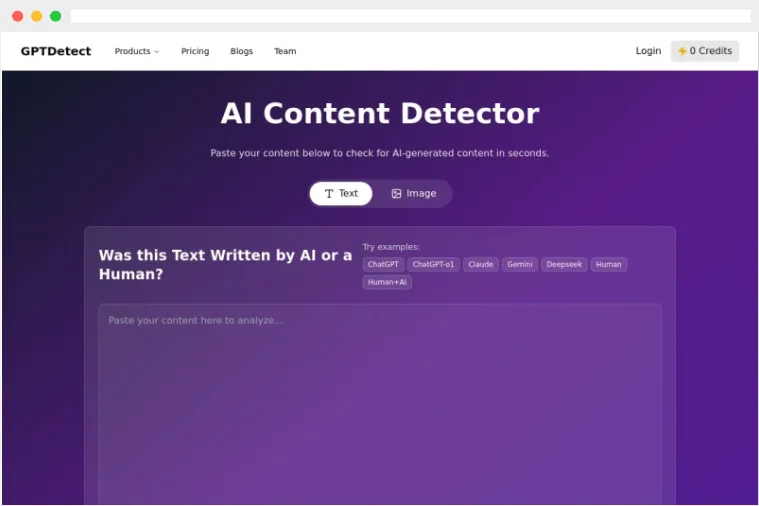This screenshot has height=506, width=759.
Task: Go to the Blogs page
Action: point(241,51)
